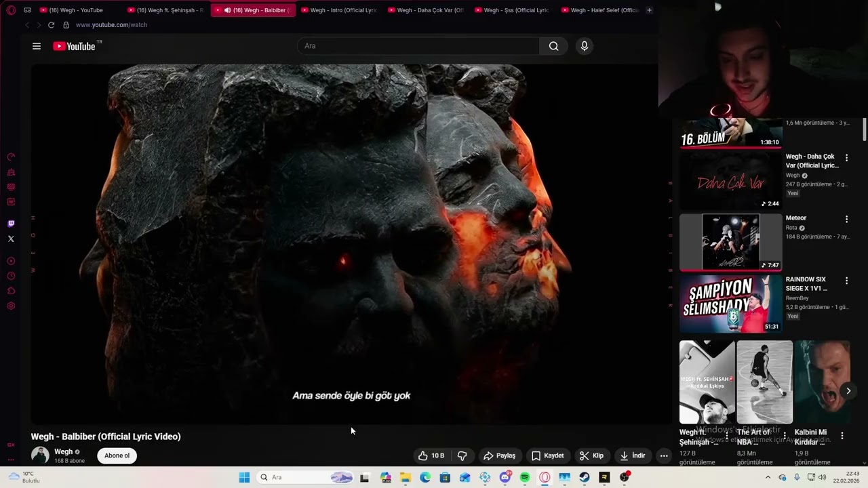Switch to Wegh - Intro tab
This screenshot has height=488, width=868.
(338, 10)
